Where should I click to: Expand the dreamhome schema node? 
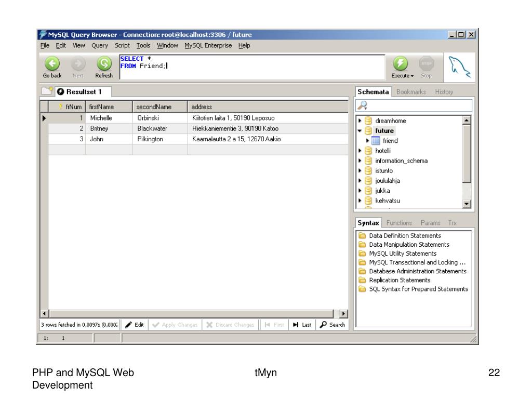point(360,121)
